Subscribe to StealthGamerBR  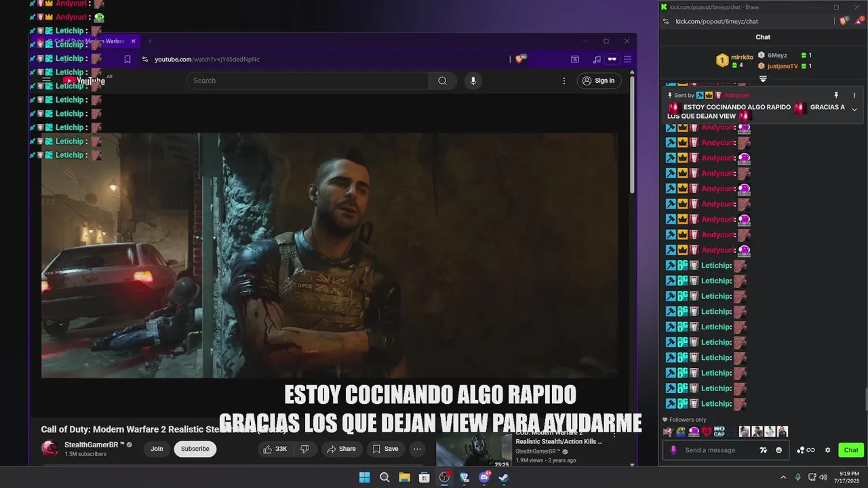tap(195, 449)
